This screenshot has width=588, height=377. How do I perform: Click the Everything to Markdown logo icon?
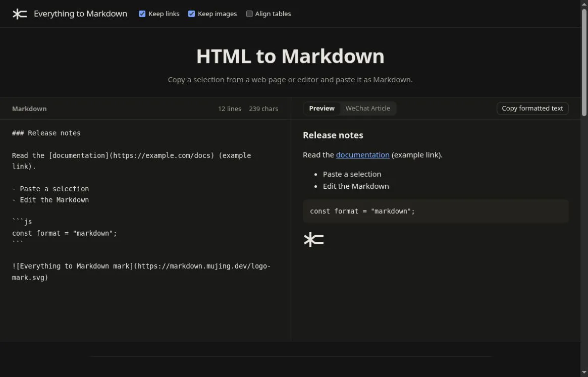[20, 14]
